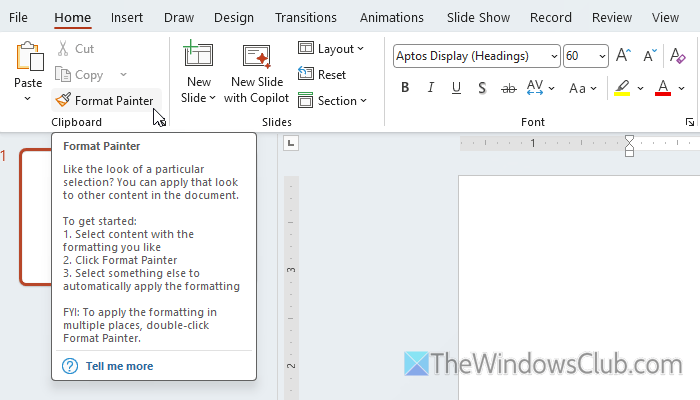Screen dimensions: 700x400
Task: Open the Review tab
Action: (x=612, y=17)
